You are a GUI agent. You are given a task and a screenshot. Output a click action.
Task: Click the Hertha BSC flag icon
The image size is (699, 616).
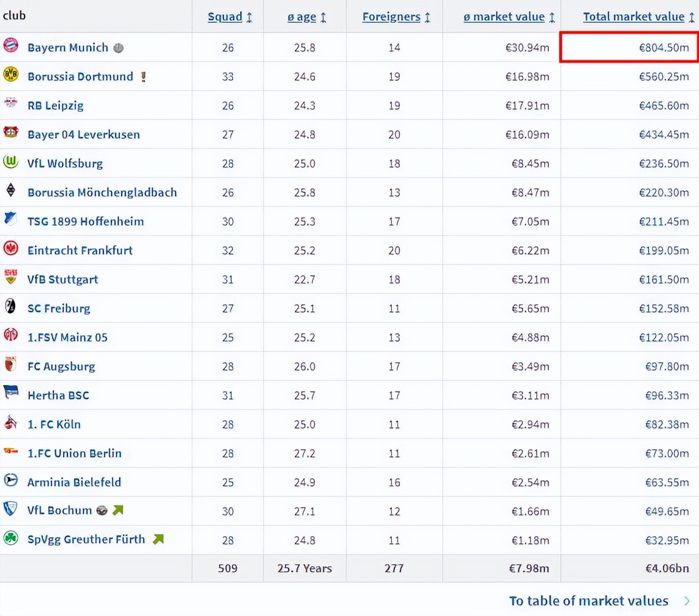click(11, 392)
